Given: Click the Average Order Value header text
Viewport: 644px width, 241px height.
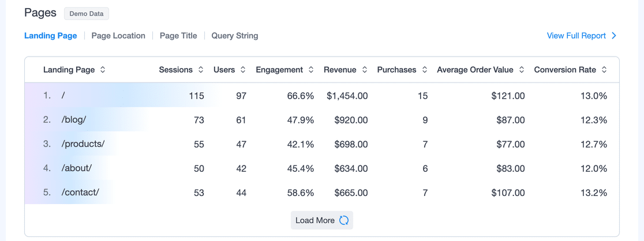Looking at the screenshot, I should coord(475,70).
